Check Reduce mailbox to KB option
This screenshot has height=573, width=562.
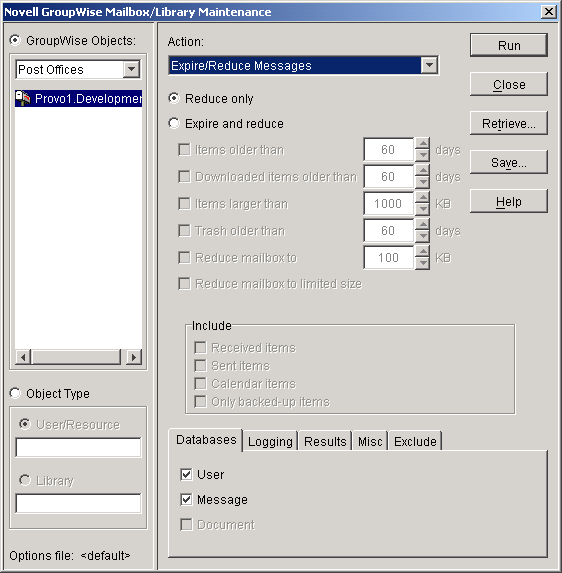[184, 258]
